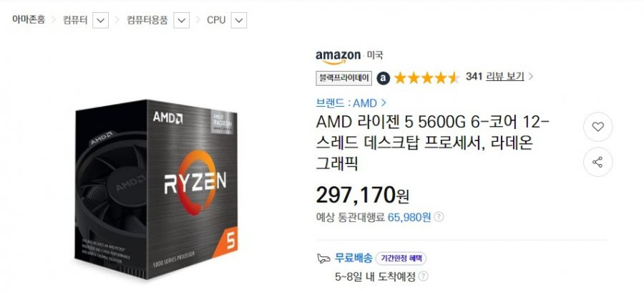Open the 컴퓨터 breadcrumb category
Image resolution: width=644 pixels, height=293 pixels.
(x=75, y=20)
